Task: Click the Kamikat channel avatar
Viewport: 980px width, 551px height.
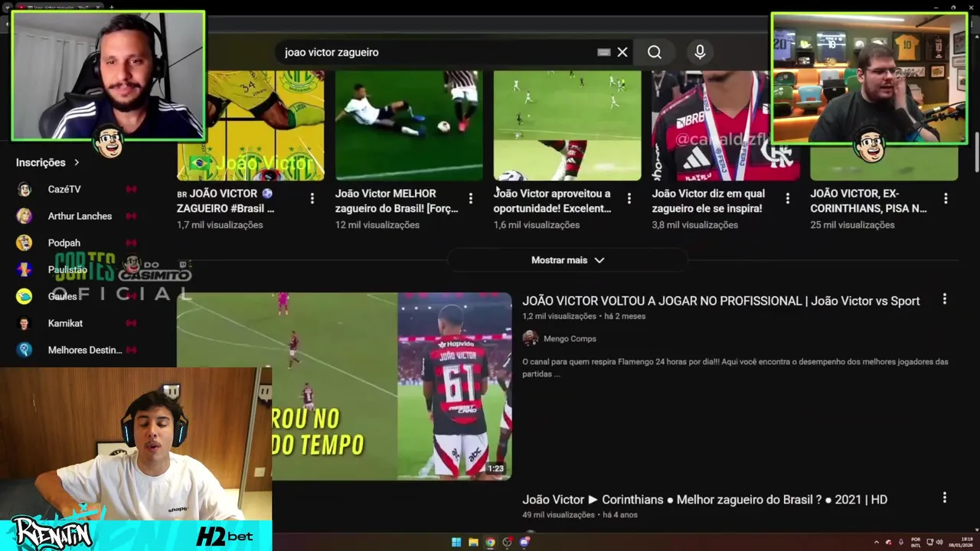Action: [24, 323]
